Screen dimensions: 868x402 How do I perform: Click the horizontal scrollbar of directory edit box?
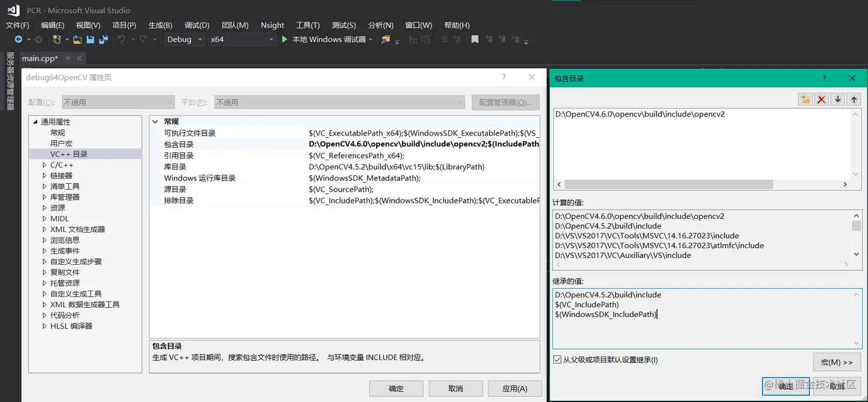coord(669,184)
